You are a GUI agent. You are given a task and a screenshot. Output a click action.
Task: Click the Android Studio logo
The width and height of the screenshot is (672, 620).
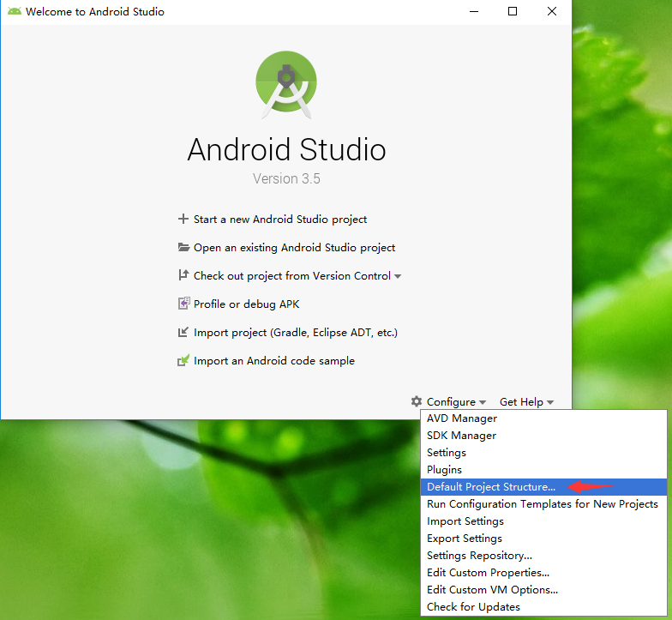coord(286,84)
